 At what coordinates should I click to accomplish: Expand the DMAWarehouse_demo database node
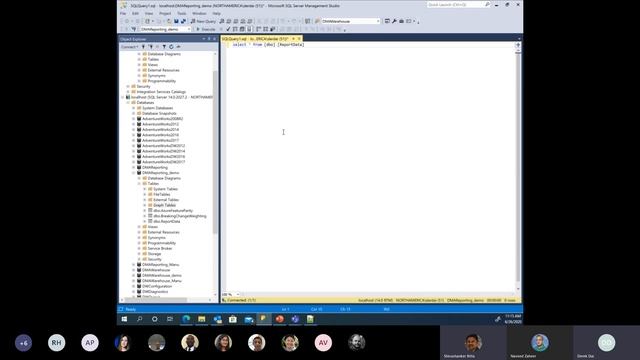(x=133, y=276)
